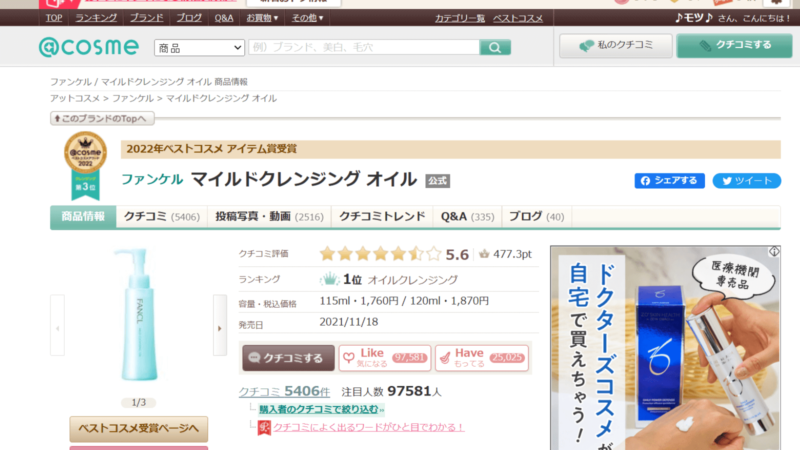Image resolution: width=800 pixels, height=450 pixels.
Task: Click the 私のクチコミ button
Action: 615,45
